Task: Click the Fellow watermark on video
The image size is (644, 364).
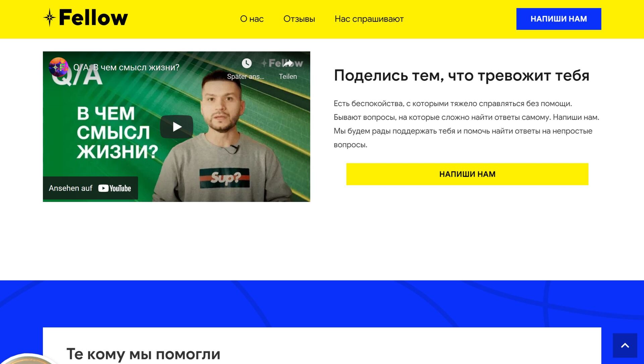Action: pyautogui.click(x=282, y=63)
